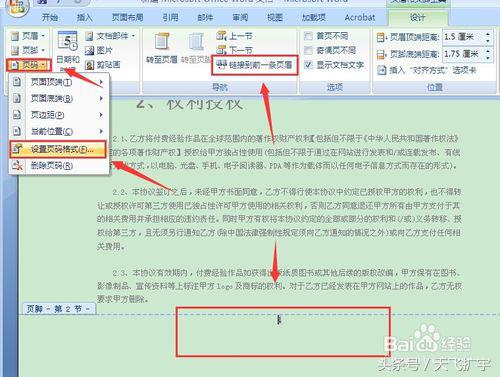The width and height of the screenshot is (500, 377).
Task: Click 插入"对齐方式"选项卡 button
Action: pyautogui.click(x=427, y=70)
